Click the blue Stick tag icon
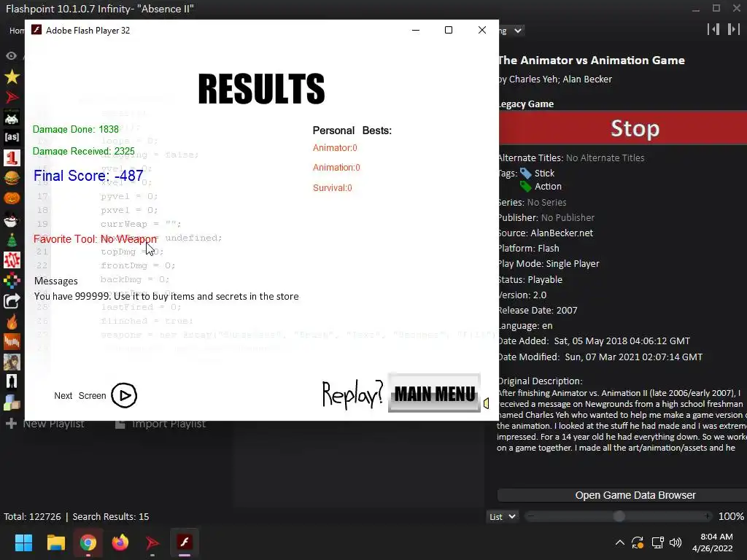This screenshot has height=560, width=747. (525, 173)
